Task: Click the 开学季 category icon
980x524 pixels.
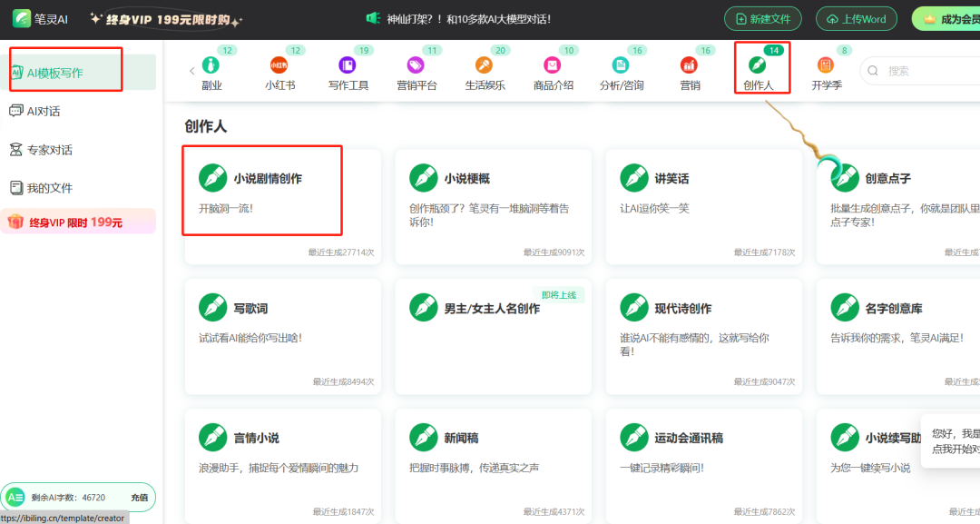Action: (x=826, y=64)
